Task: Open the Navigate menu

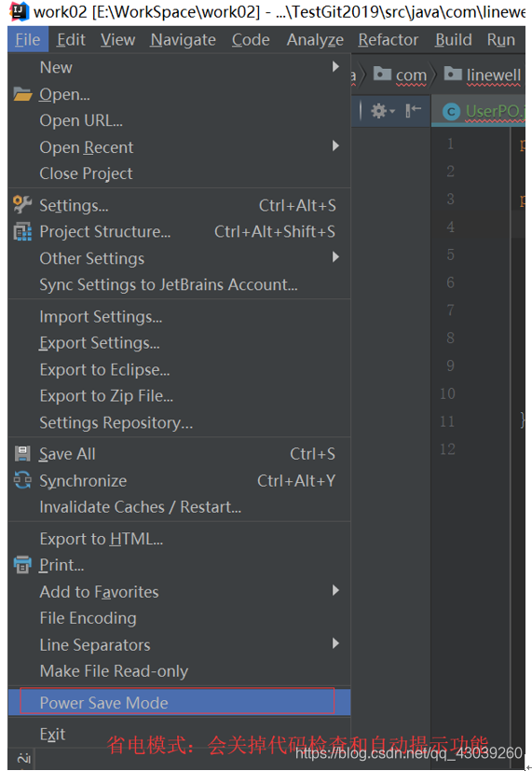Action: pyautogui.click(x=184, y=40)
